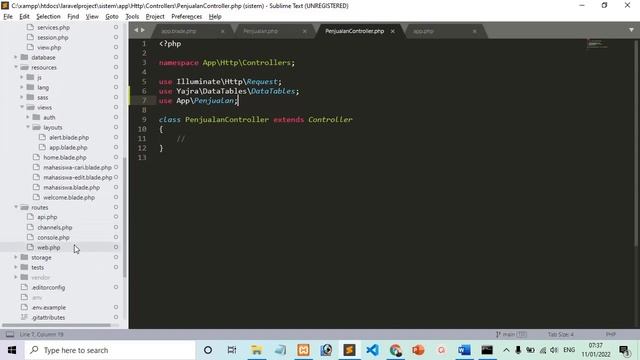
Task: Show hidden tray icons chevron
Action: point(506,350)
